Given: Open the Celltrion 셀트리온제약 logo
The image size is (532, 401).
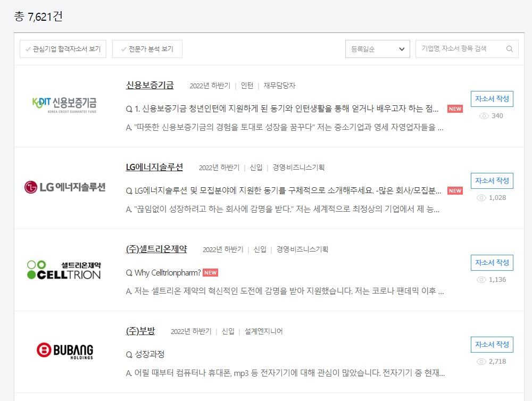Looking at the screenshot, I should 64,270.
